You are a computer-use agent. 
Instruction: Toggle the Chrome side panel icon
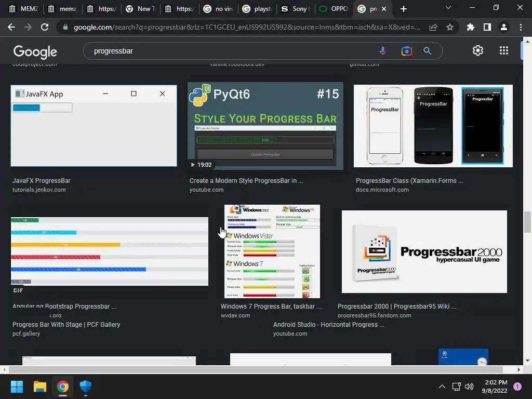pos(487,27)
